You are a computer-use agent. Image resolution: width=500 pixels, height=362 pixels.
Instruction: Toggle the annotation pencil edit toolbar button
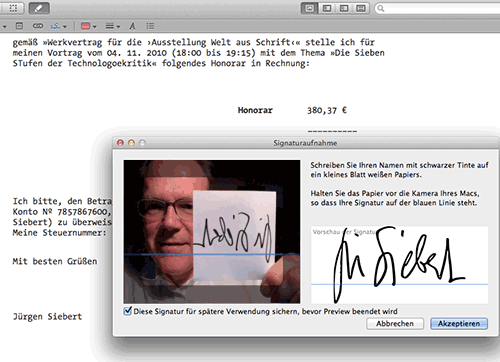pos(39,8)
